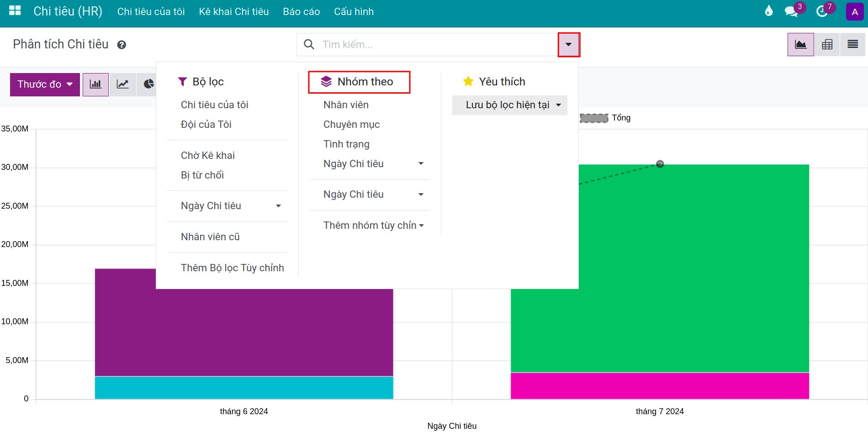Viewport: 868px width, 432px height.
Task: Click Thêm Bộ lọc Tùy chỉnh
Action: click(x=232, y=268)
